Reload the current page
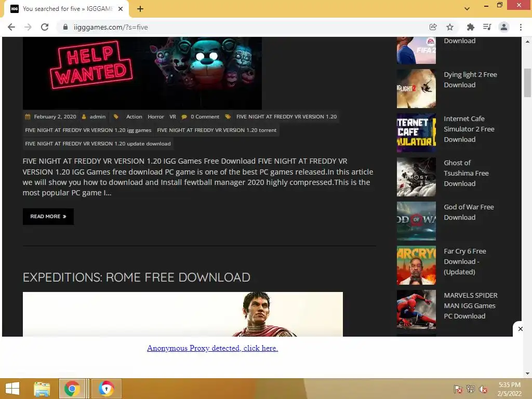This screenshot has width=532, height=399. click(45, 27)
